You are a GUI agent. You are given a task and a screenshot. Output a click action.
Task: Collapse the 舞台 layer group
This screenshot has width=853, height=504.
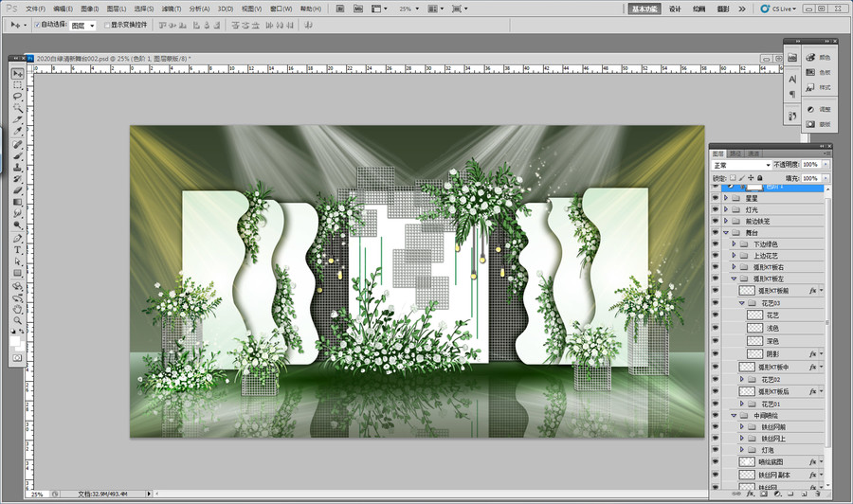pyautogui.click(x=726, y=233)
